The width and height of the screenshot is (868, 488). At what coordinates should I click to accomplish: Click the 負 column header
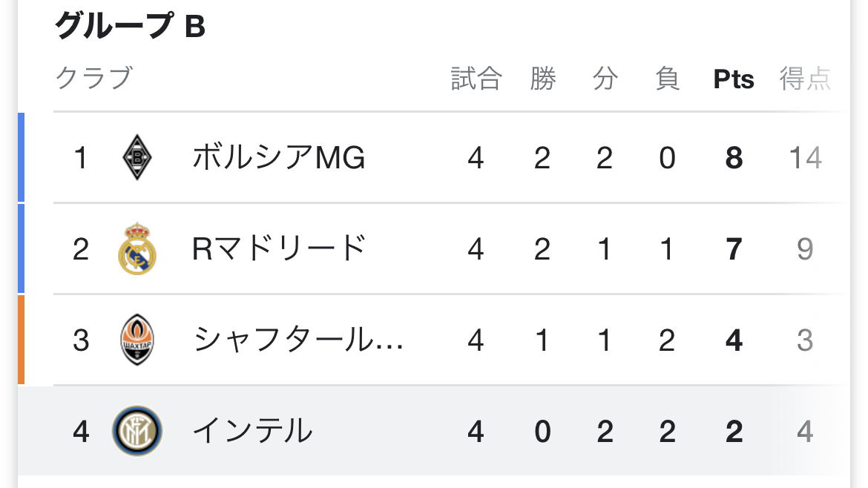[667, 79]
